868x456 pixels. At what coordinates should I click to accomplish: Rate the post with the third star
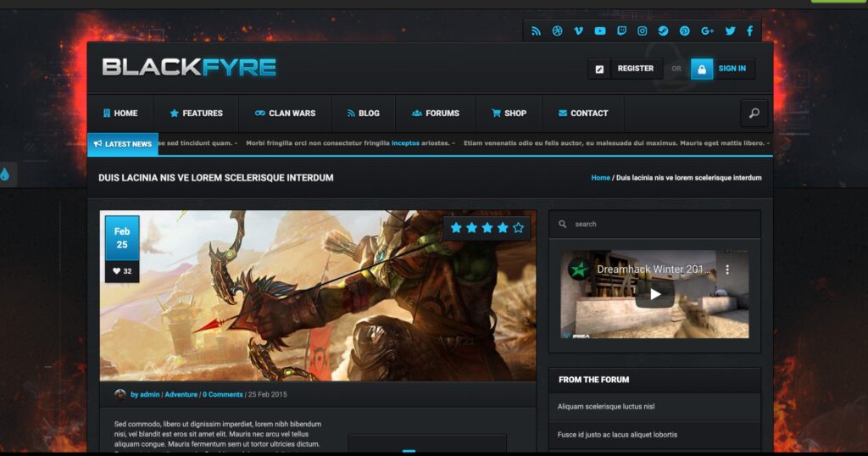(x=487, y=227)
